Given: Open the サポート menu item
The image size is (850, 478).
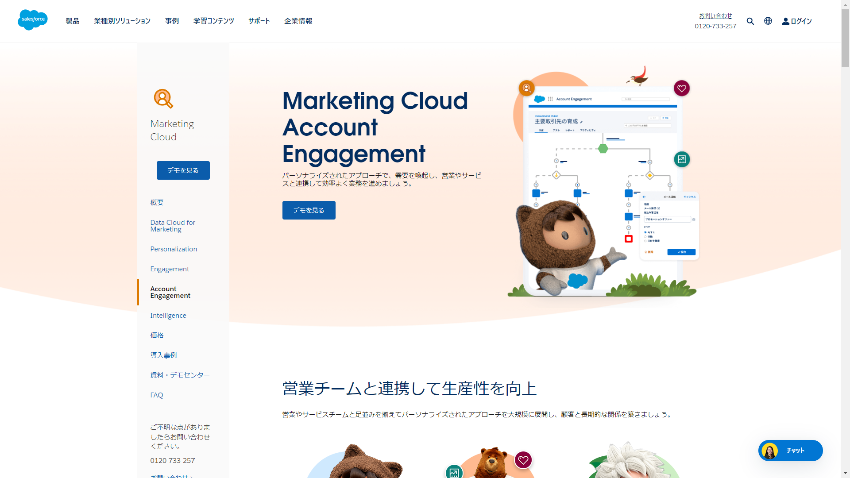Looking at the screenshot, I should [x=259, y=21].
